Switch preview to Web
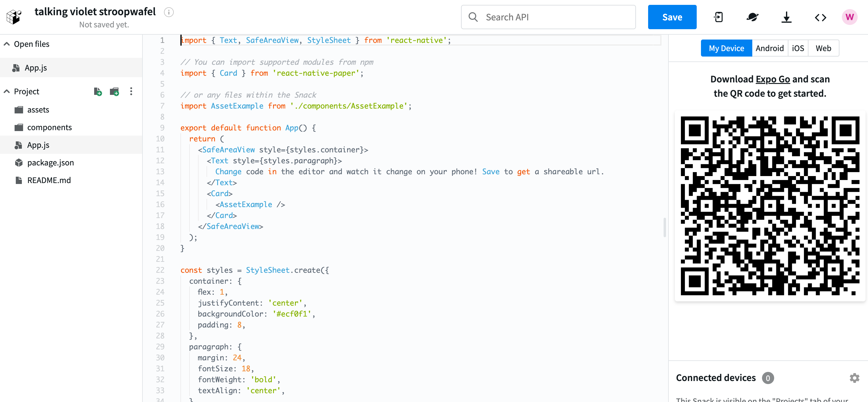Image resolution: width=868 pixels, height=402 pixels. point(823,48)
